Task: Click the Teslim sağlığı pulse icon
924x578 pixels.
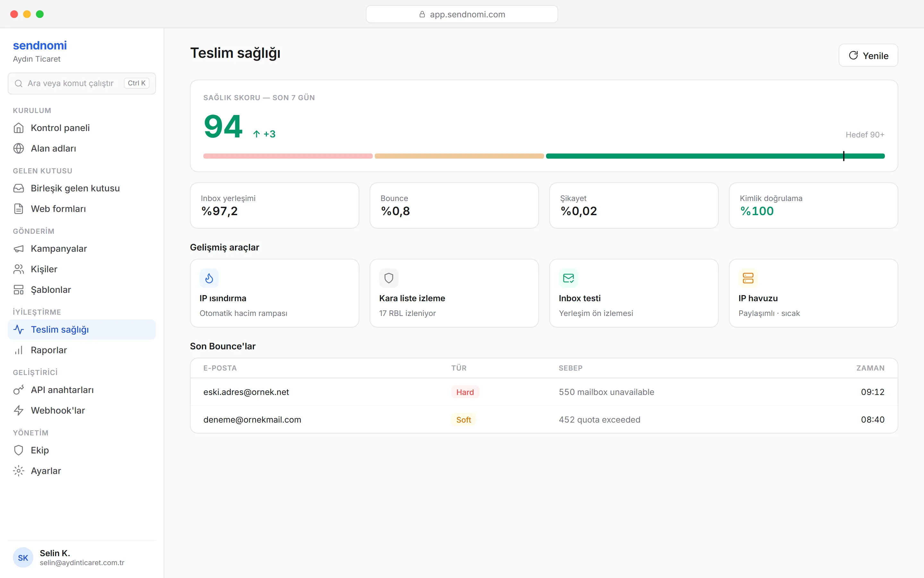Action: 18,329
